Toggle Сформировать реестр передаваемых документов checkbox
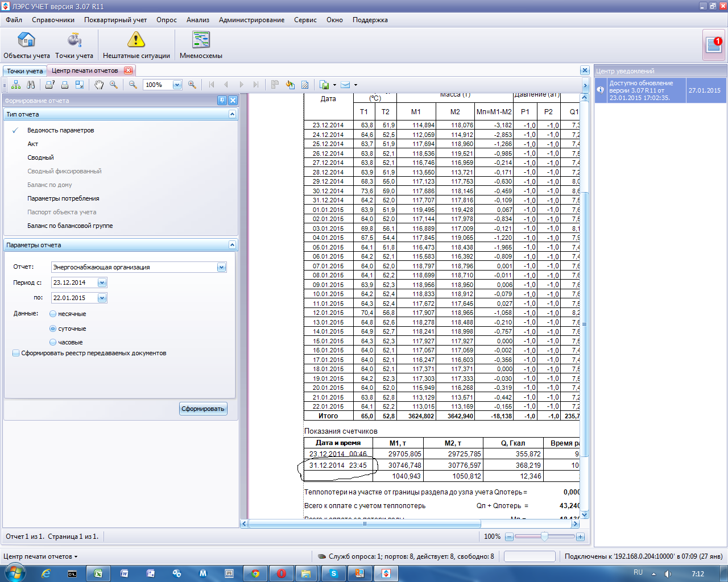This screenshot has width=728, height=582. pos(16,353)
